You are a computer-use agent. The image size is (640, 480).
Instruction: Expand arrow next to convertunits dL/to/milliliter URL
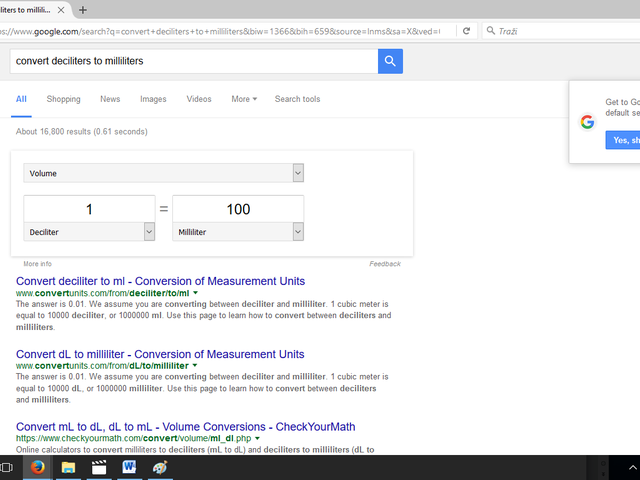[x=195, y=365]
